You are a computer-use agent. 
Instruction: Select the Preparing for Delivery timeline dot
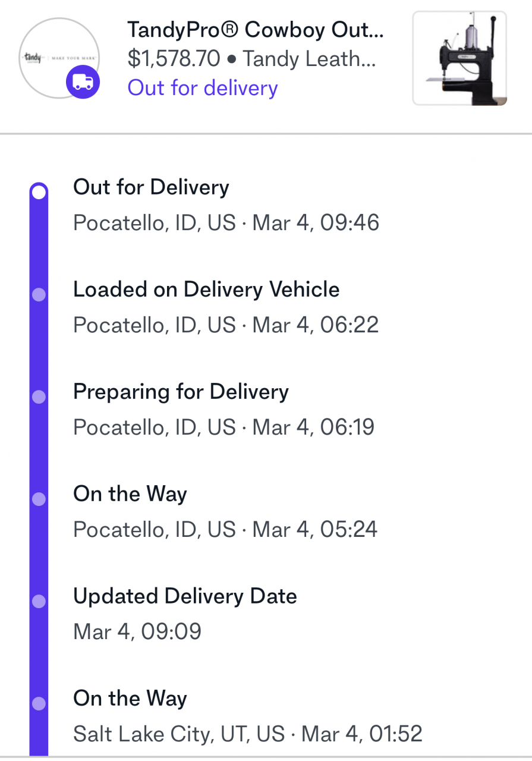point(39,397)
